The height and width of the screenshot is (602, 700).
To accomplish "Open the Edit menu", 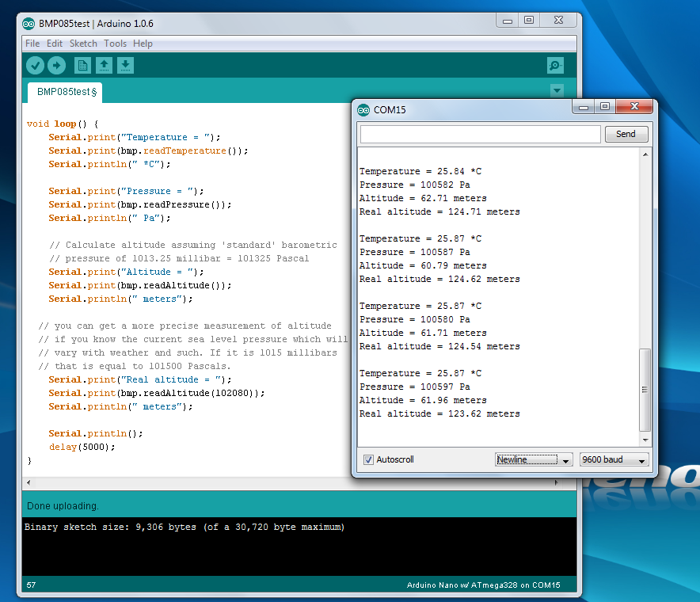I will click(55, 44).
